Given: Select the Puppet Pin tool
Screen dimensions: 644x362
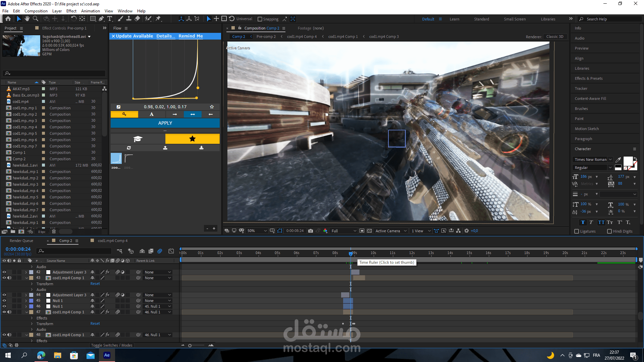Looking at the screenshot, I should click(158, 19).
